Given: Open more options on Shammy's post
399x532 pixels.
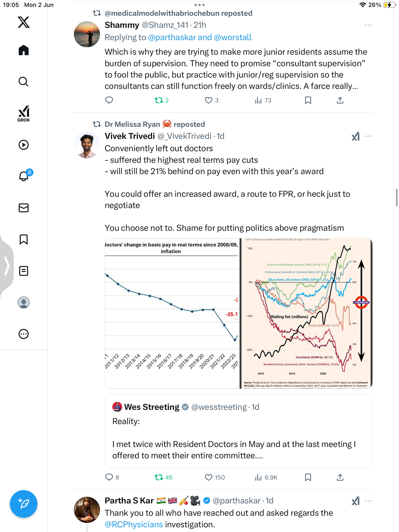Looking at the screenshot, I should [x=368, y=25].
